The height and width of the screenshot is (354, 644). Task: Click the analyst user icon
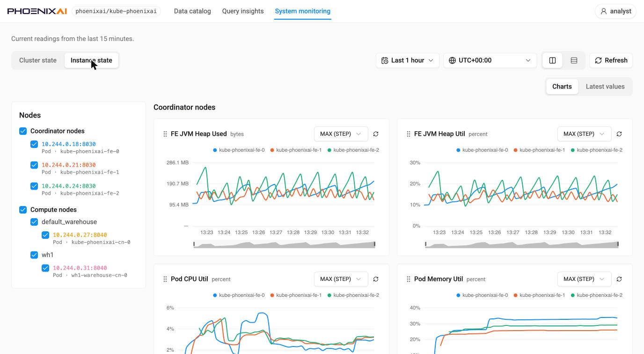coord(604,11)
